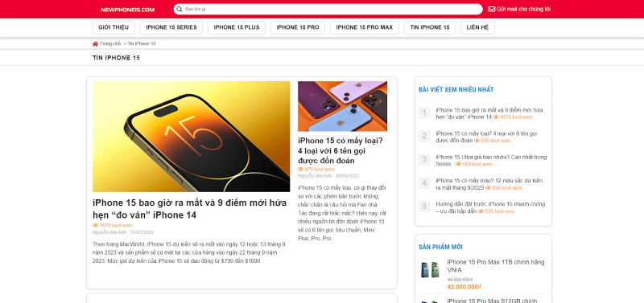Click excerpt 'iPhone 15 có mấy loại, có gì thay đổi'

click(x=342, y=213)
